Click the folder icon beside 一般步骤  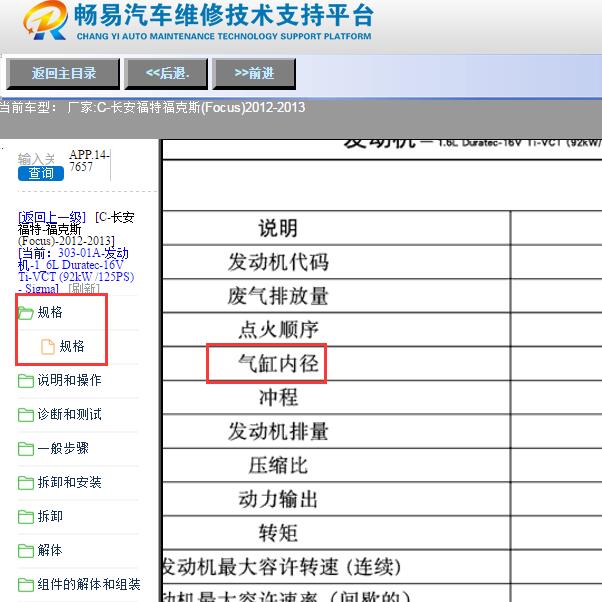[26, 448]
